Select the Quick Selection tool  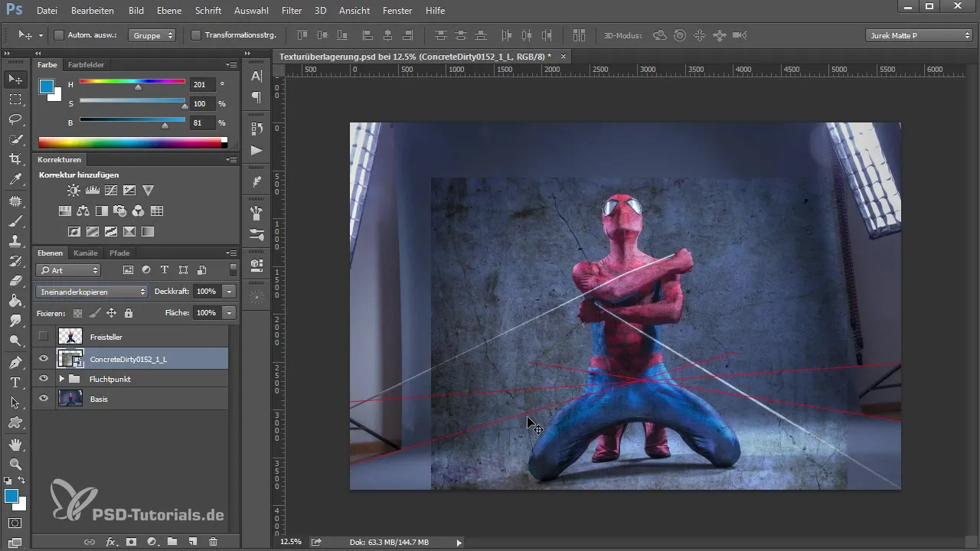point(15,139)
